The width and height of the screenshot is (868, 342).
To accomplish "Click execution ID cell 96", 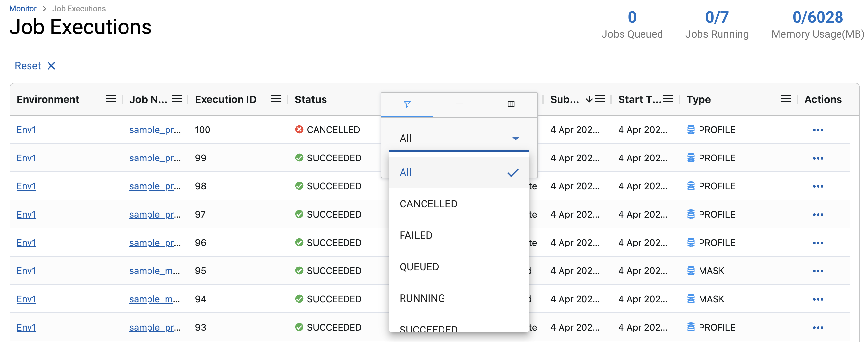I will [201, 243].
